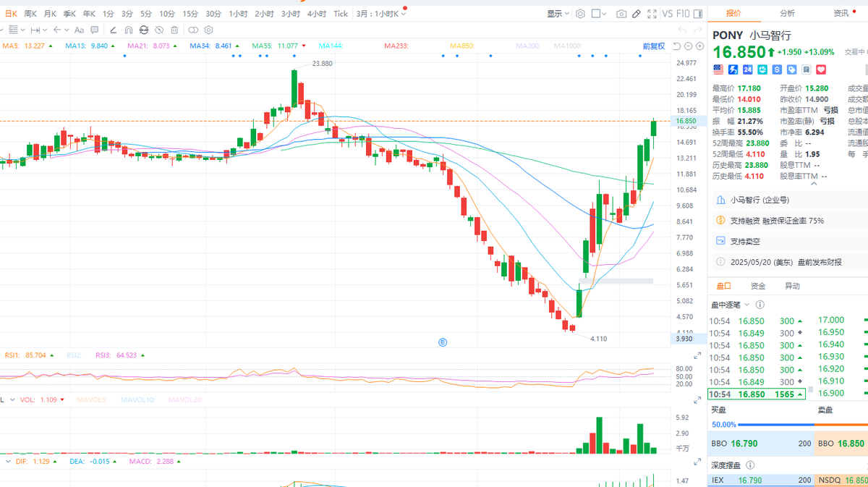The image size is (868, 487).
Task: Click the keep-drawing mode icon
Action: [x=144, y=30]
